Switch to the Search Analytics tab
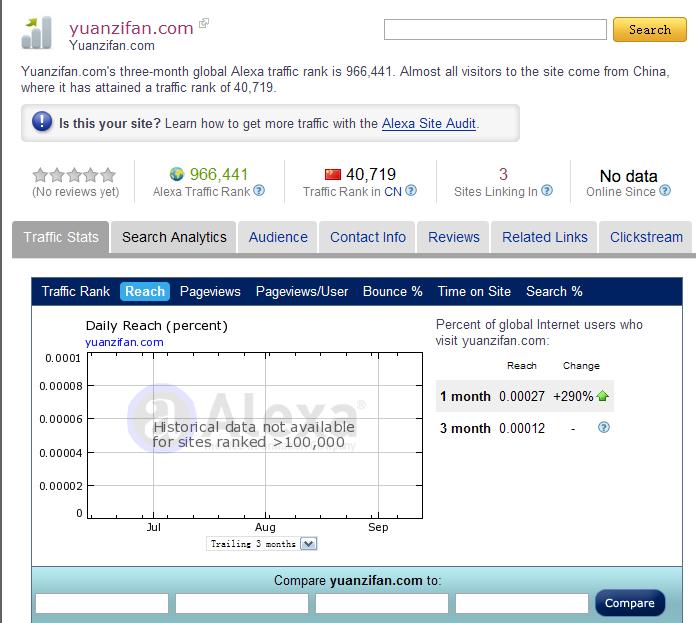 click(x=174, y=237)
